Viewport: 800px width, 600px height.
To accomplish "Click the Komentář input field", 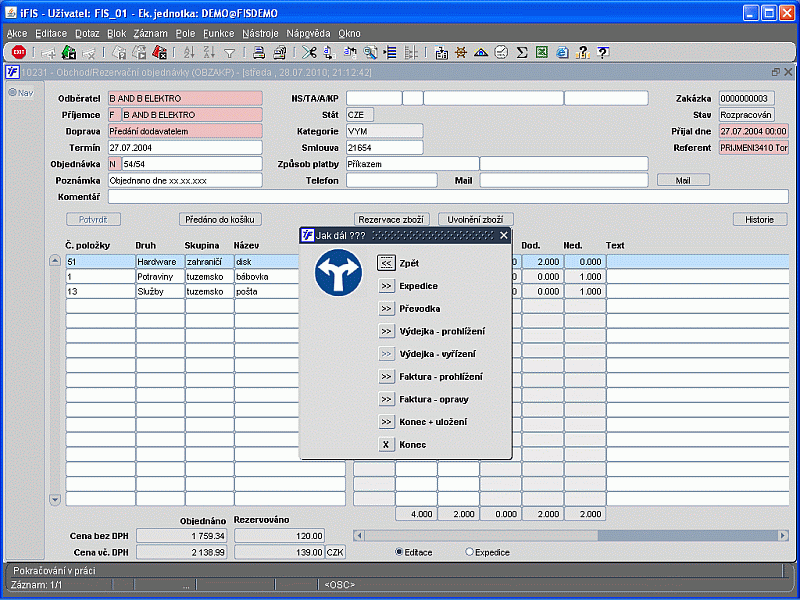I will 448,197.
